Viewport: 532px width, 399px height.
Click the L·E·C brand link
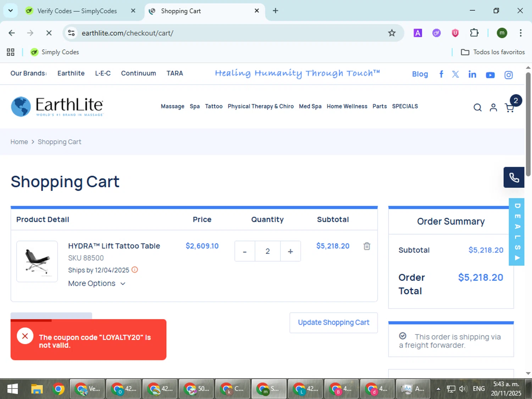103,73
